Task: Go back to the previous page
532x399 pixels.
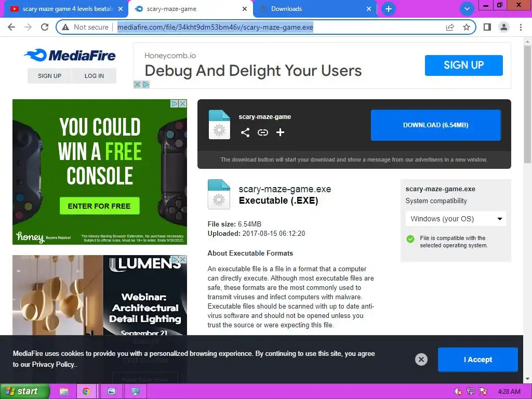Action: 11,27
